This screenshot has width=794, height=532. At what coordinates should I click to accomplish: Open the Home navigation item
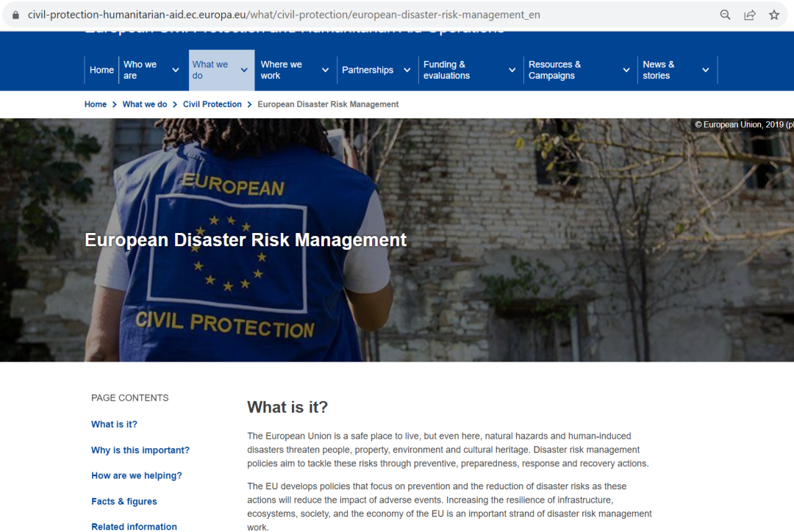pyautogui.click(x=101, y=70)
